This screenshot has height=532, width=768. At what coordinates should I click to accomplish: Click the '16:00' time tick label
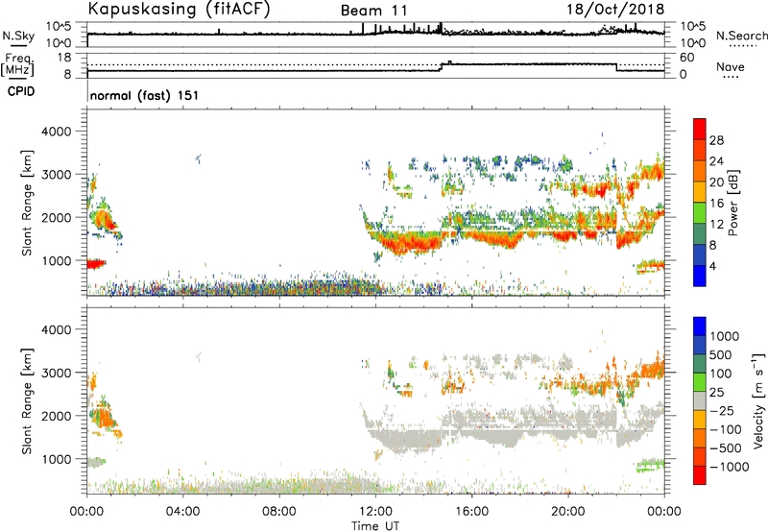tap(471, 511)
